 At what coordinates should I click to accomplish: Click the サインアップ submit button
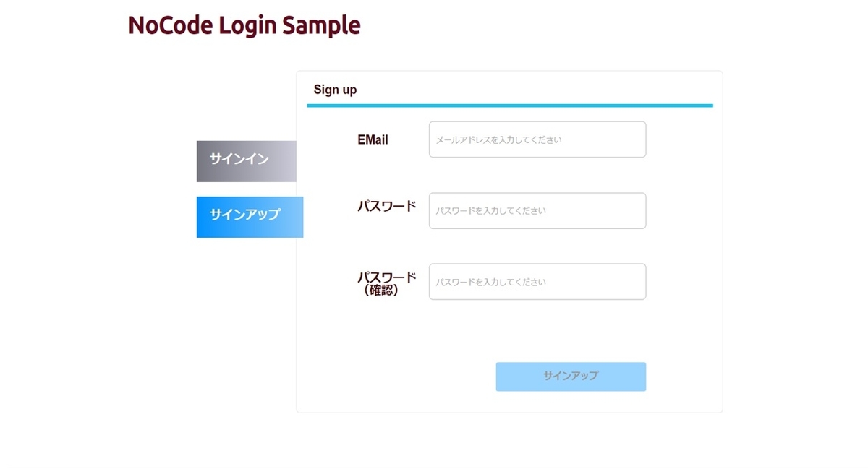click(x=570, y=376)
